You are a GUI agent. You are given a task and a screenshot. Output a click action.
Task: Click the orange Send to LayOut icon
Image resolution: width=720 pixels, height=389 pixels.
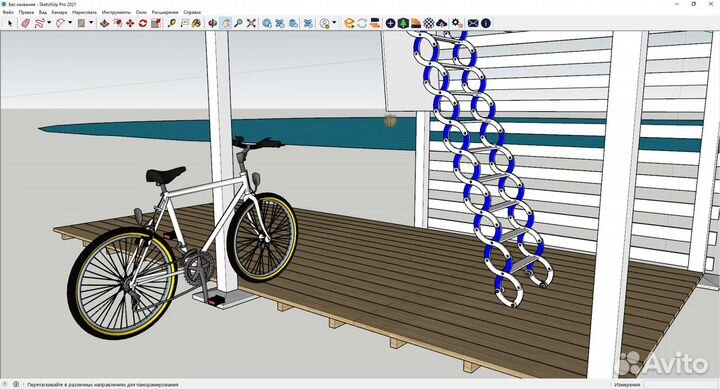tap(349, 23)
